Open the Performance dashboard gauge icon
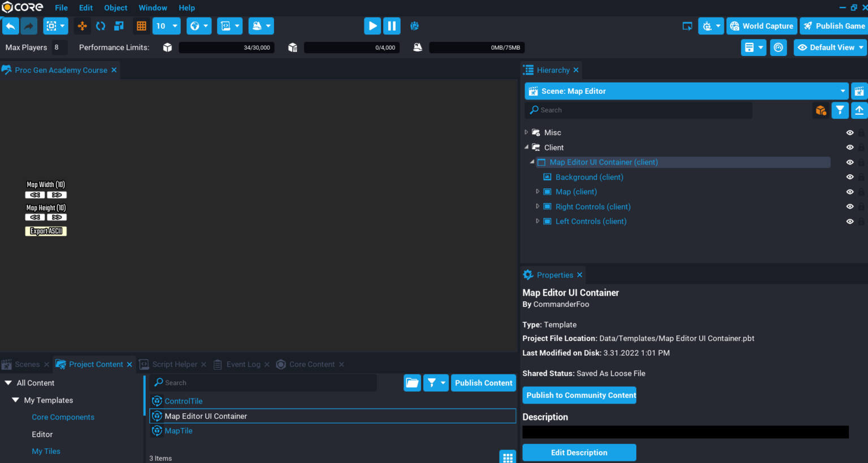 (778, 47)
